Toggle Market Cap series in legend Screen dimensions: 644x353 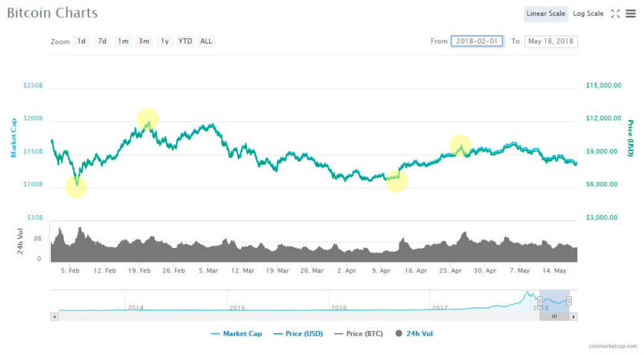[x=236, y=333]
